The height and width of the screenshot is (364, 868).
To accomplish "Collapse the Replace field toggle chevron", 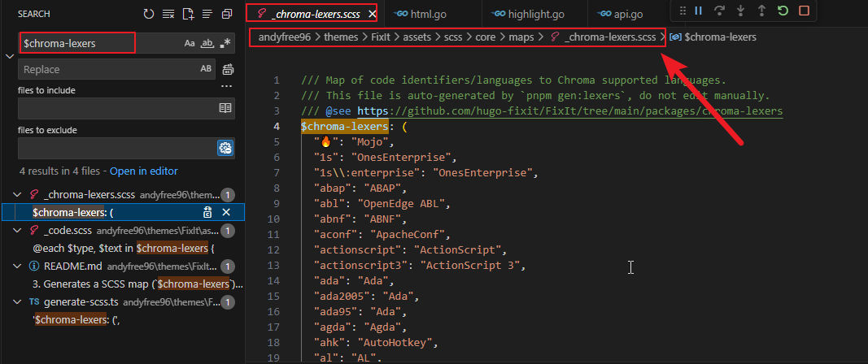I will (x=9, y=56).
